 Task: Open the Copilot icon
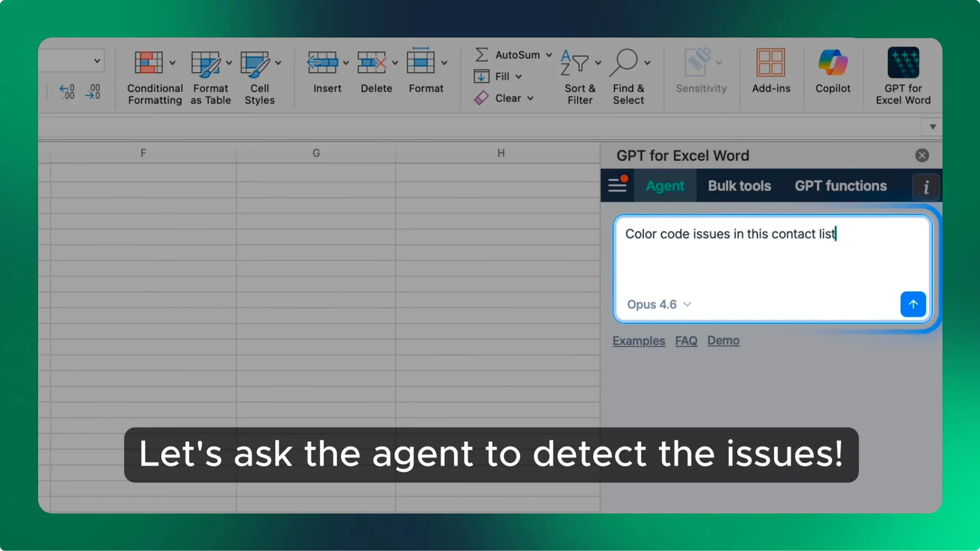point(833,63)
